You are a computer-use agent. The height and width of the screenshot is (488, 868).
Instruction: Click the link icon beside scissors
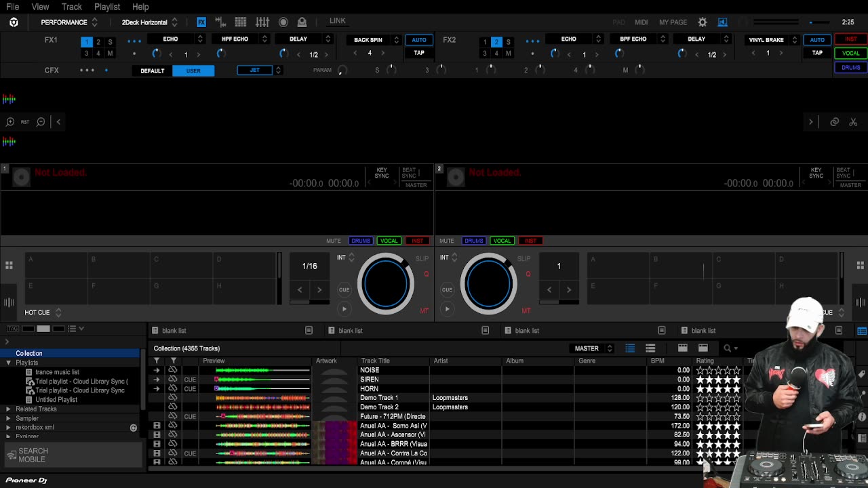[x=835, y=122]
